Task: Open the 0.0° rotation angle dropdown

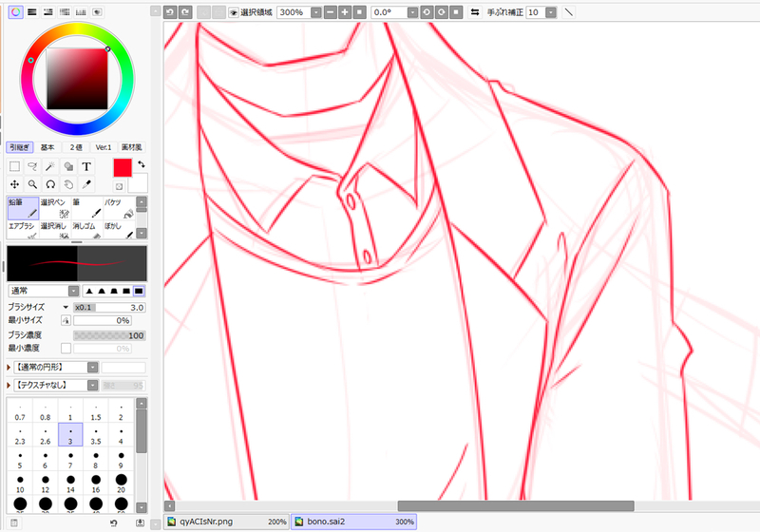Action: click(412, 12)
